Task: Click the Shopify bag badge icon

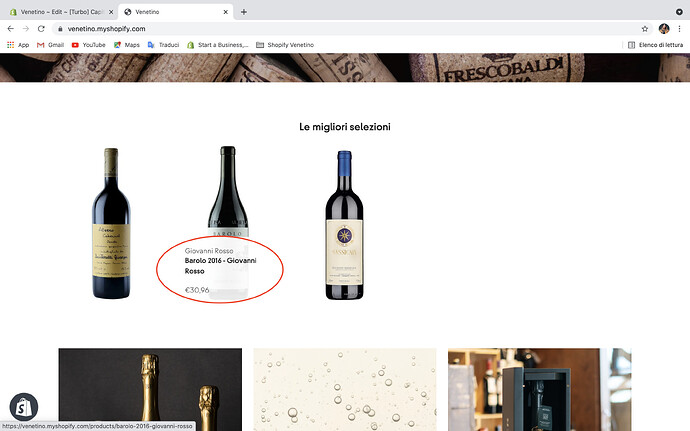Action: pos(24,407)
